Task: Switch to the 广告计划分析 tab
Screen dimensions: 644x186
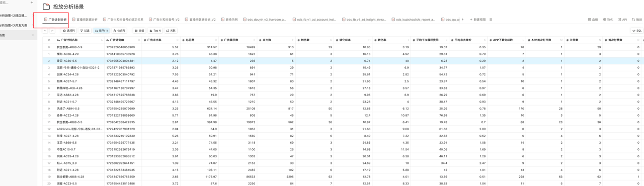Action: (55, 20)
